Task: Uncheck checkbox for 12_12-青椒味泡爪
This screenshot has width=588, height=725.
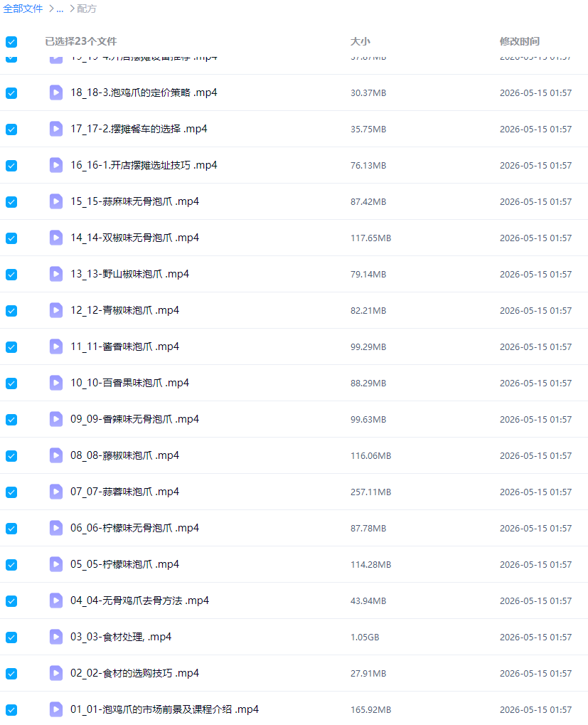Action: [x=11, y=311]
